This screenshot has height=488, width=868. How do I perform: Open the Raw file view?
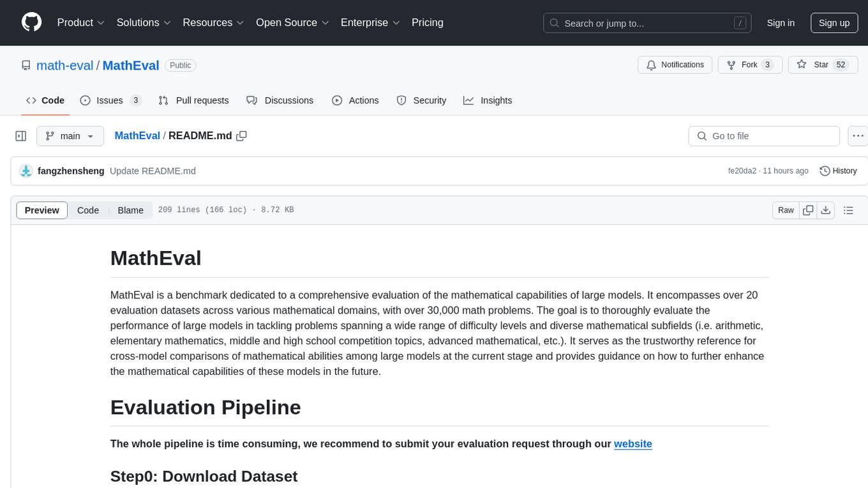pos(786,210)
